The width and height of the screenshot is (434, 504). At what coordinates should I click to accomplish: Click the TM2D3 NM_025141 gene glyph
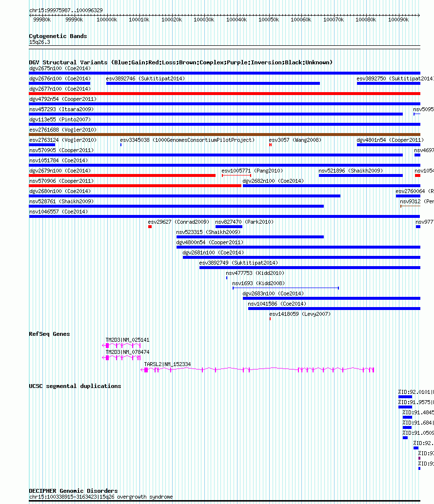121,346
